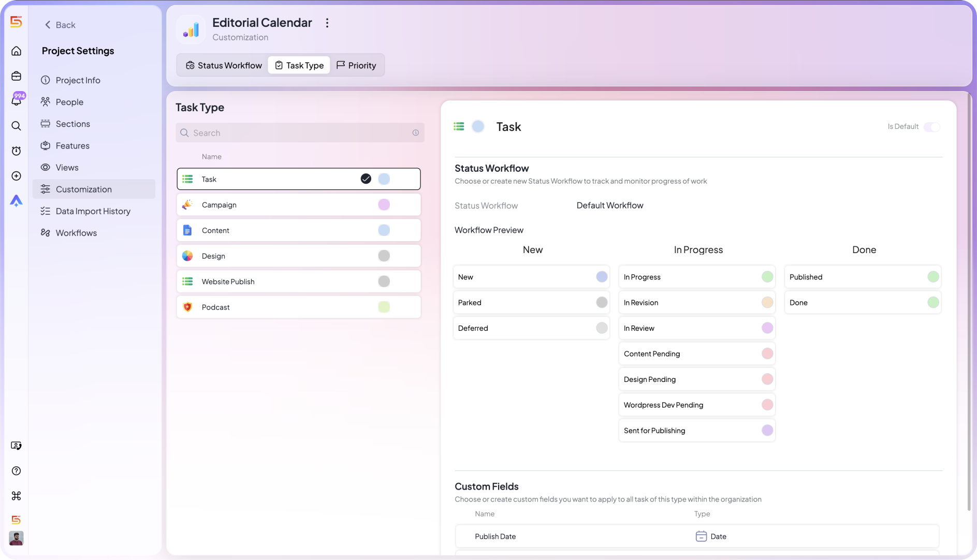Click the default checkmark on Task row
The width and height of the screenshot is (977, 560).
[x=366, y=179]
